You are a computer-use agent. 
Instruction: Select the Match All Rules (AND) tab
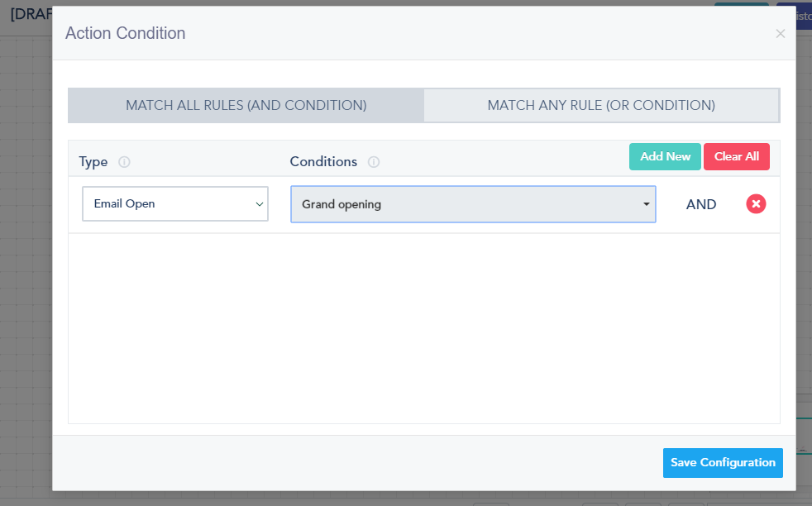246,106
